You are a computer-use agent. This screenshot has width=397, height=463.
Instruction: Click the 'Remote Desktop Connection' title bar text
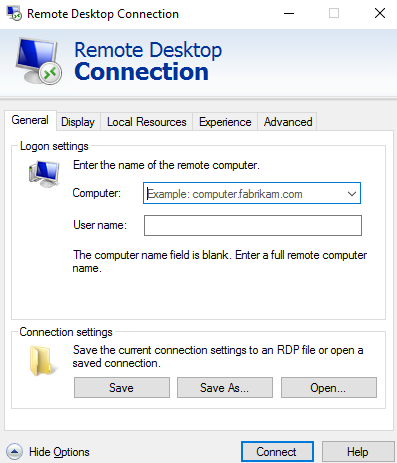pos(103,14)
